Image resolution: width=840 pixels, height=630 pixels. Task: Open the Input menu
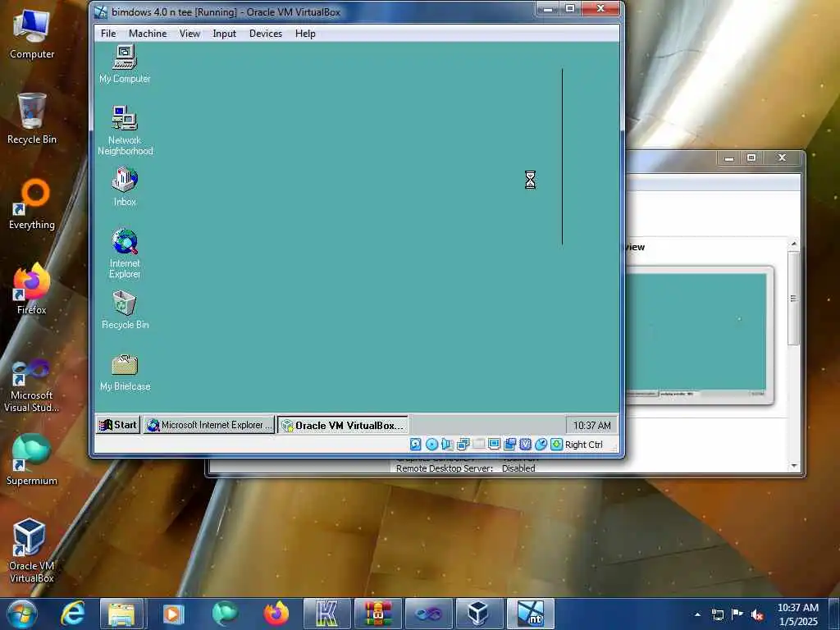pyautogui.click(x=224, y=33)
